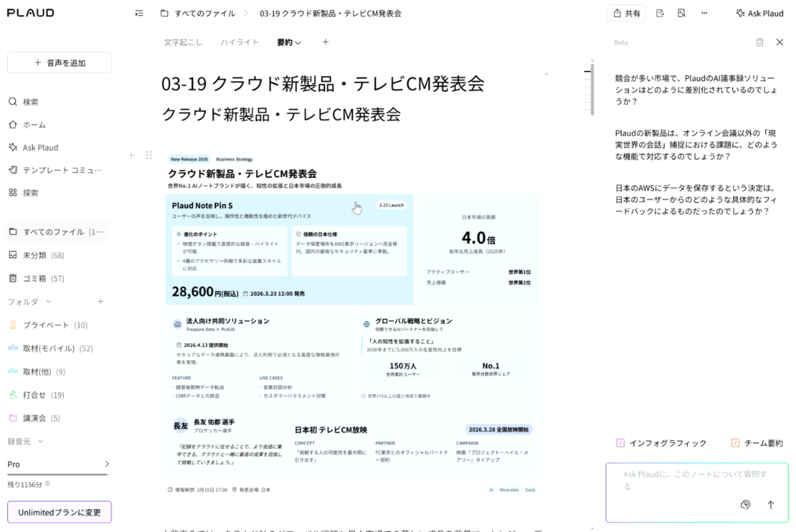The width and height of the screenshot is (796, 532).
Task: Click the gauge icon in chat input
Action: pyautogui.click(x=745, y=505)
